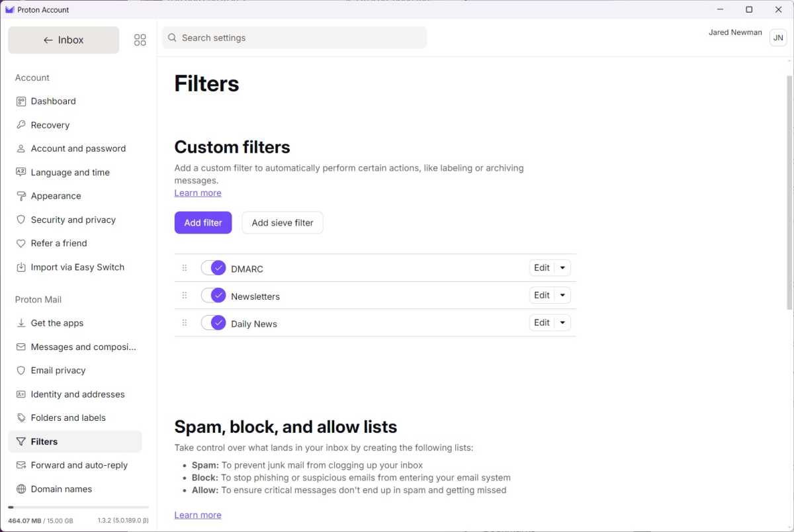The image size is (794, 532).
Task: Edit the Newsletters filter
Action: [x=542, y=295]
